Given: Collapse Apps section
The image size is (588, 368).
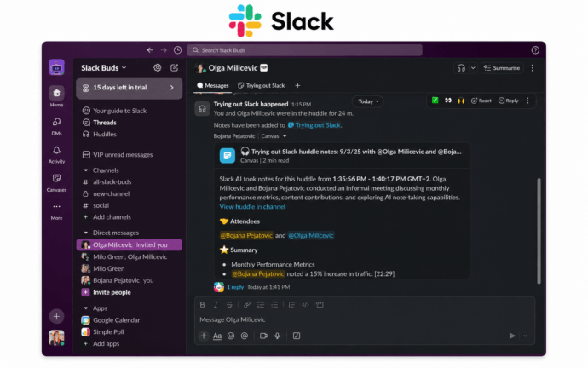Looking at the screenshot, I should pyautogui.click(x=86, y=308).
